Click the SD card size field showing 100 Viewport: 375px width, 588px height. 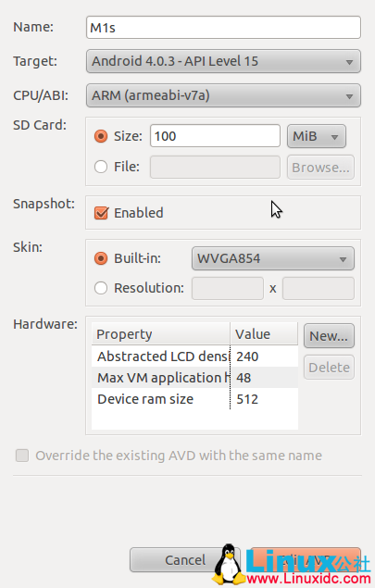point(215,136)
